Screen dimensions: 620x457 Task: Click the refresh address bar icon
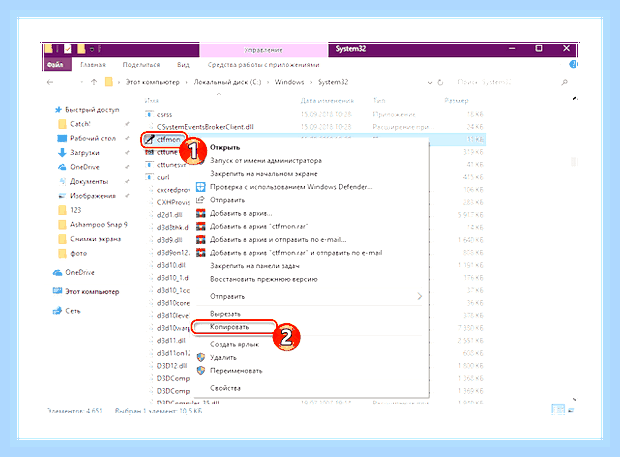pos(440,82)
